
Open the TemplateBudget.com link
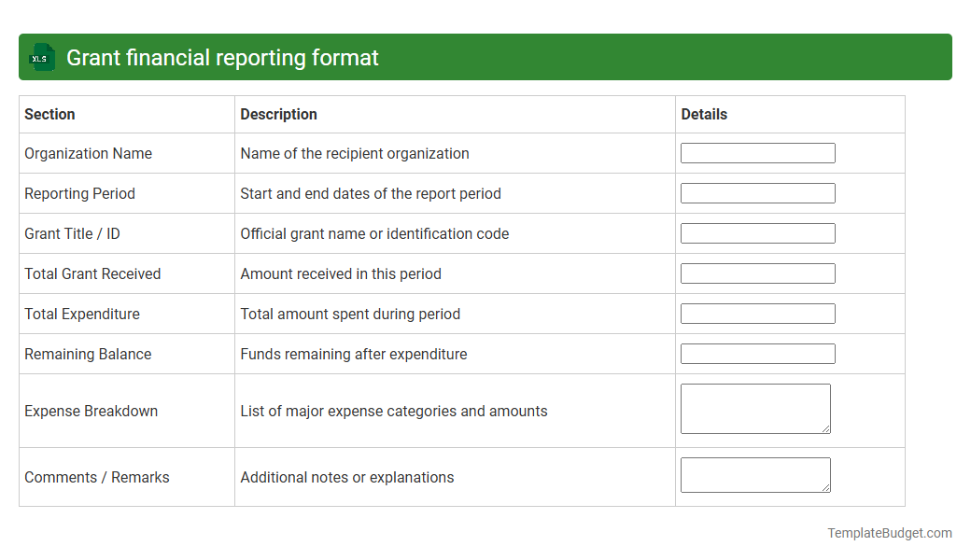pos(889,533)
